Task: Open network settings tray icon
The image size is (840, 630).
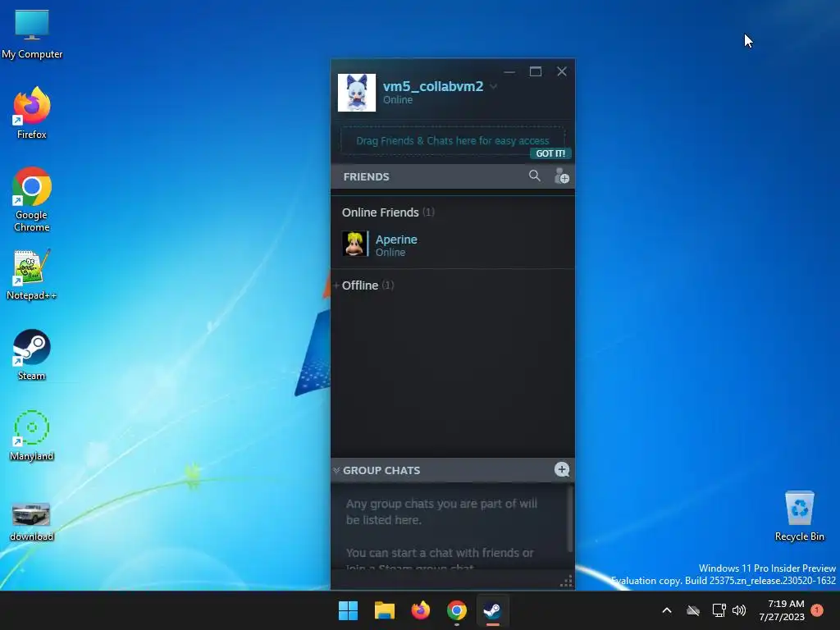Action: pos(719,610)
